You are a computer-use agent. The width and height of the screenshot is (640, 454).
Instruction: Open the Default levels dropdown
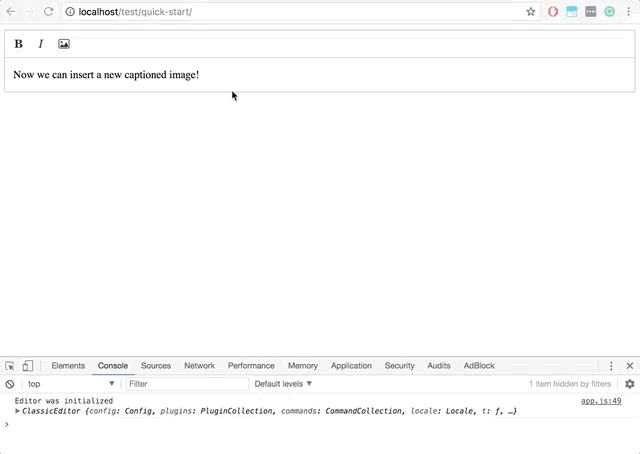point(283,384)
